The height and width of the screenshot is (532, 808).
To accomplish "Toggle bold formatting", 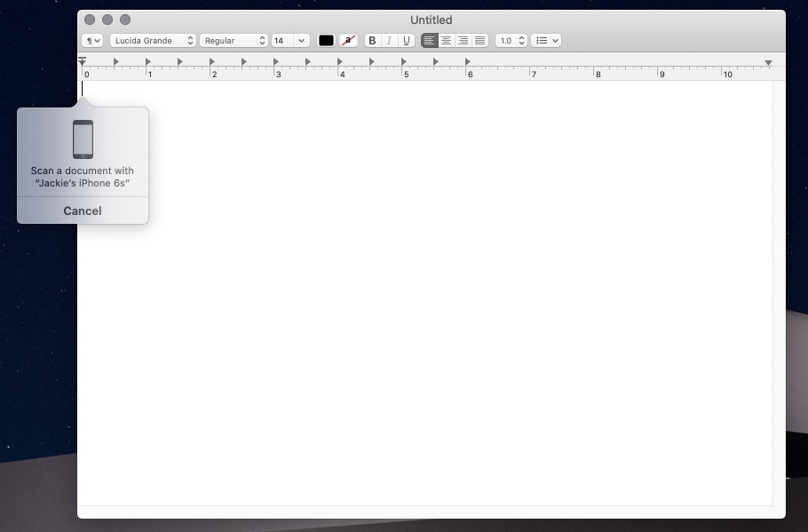I will click(372, 41).
